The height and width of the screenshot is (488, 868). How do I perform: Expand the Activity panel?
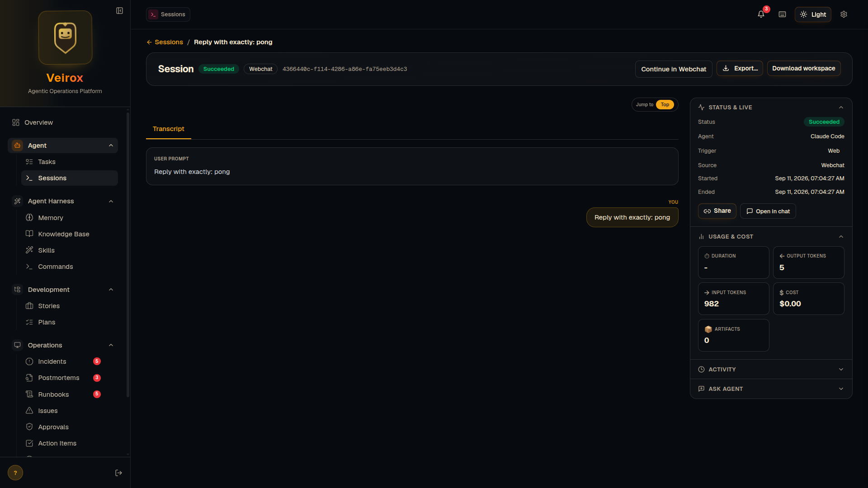[771, 370]
